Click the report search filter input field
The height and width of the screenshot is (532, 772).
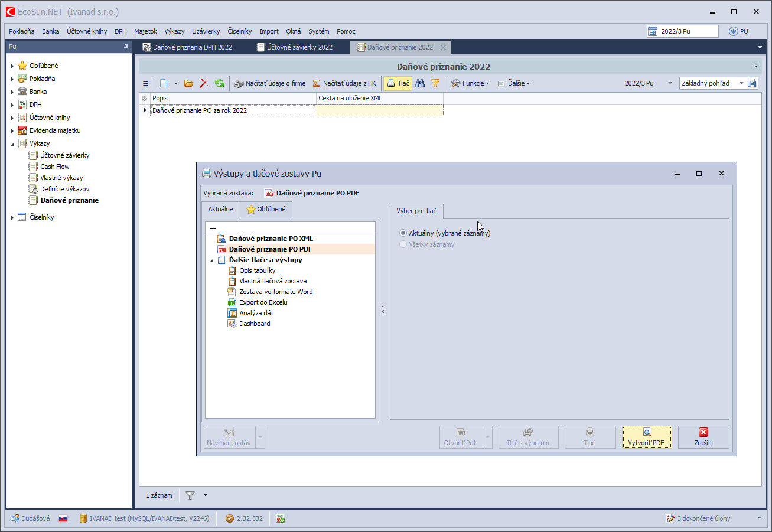click(290, 227)
